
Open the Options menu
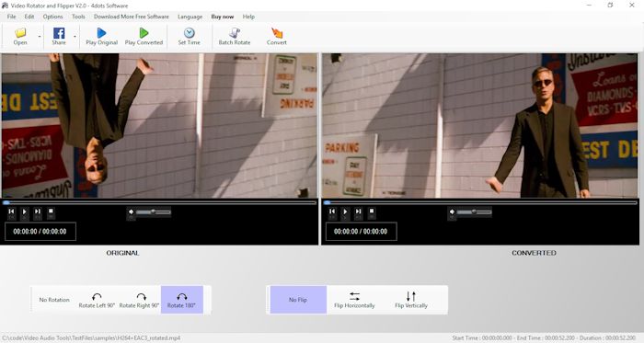pyautogui.click(x=53, y=17)
